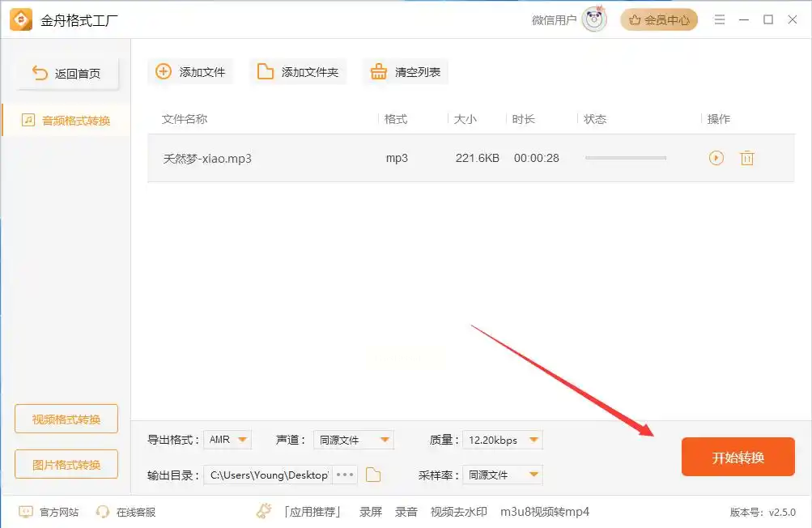Image resolution: width=812 pixels, height=528 pixels.
Task: Click the 版本号 v2.5.0 text
Action: [763, 513]
